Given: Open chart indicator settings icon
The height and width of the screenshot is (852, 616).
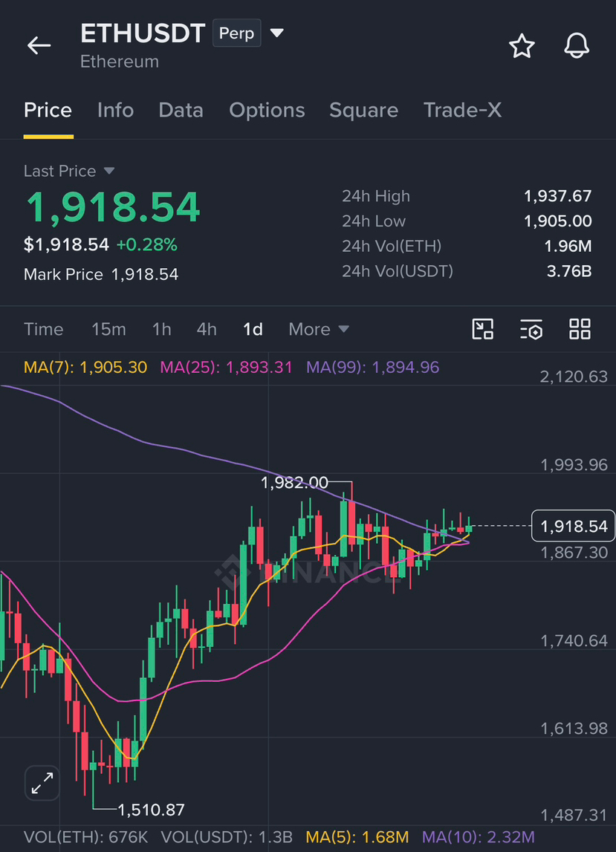Looking at the screenshot, I should [531, 329].
